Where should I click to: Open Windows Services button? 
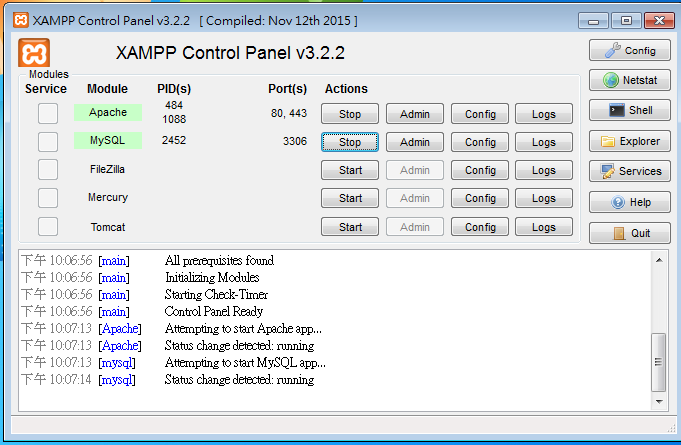click(630, 171)
